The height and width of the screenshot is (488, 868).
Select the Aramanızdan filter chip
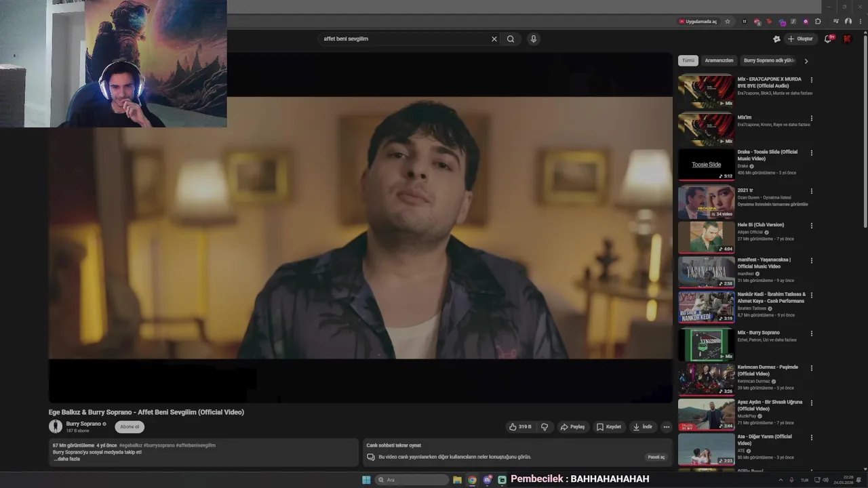click(x=719, y=60)
